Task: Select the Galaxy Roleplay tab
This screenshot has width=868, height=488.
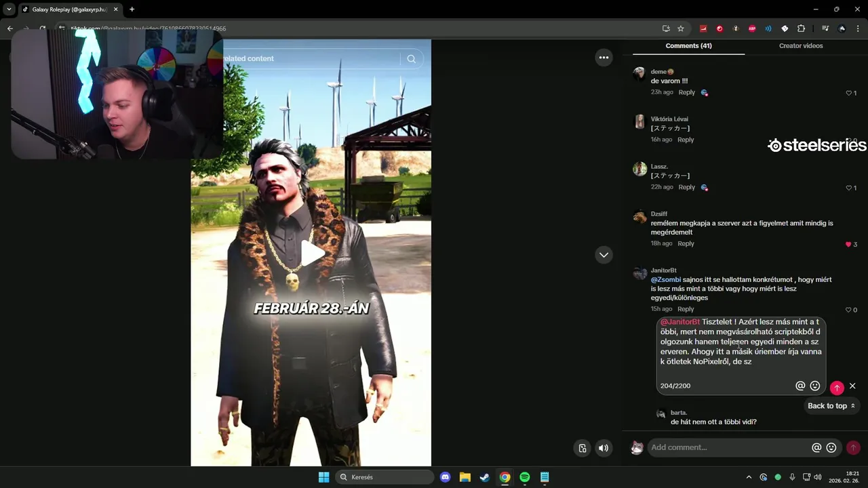Action: click(x=69, y=9)
